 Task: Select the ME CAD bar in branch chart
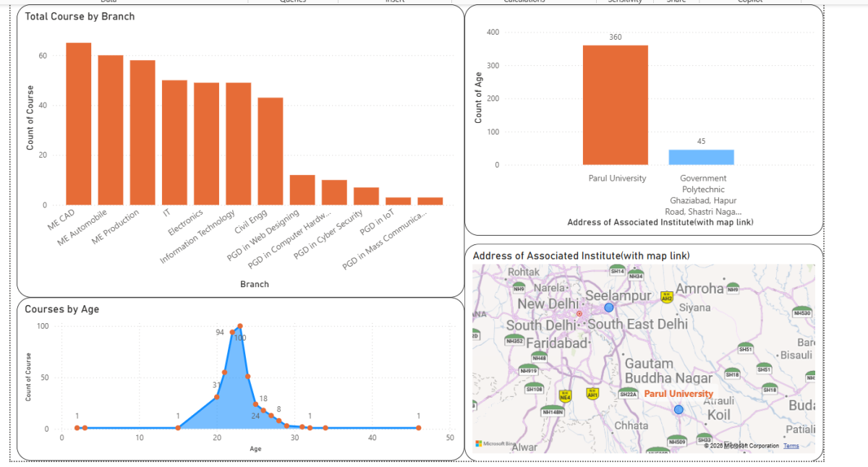coord(79,124)
